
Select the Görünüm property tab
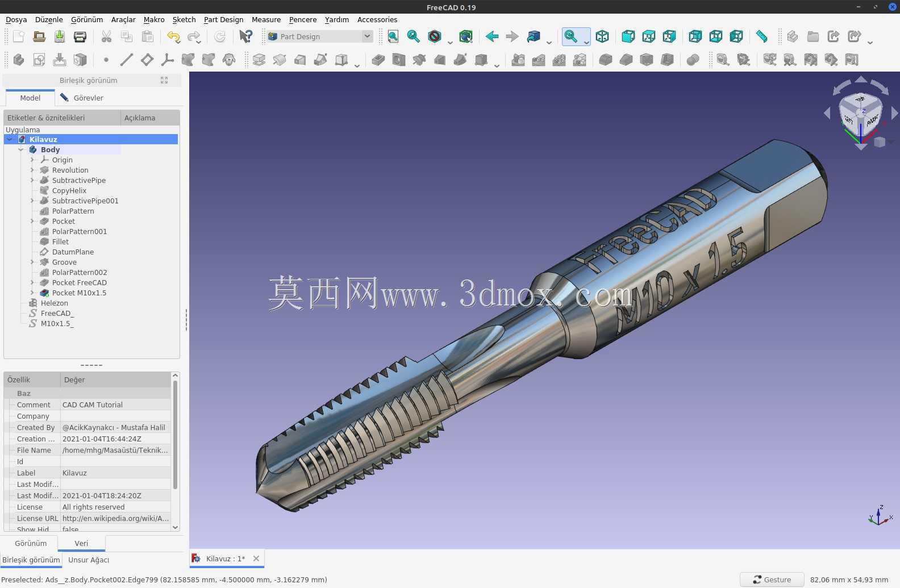tap(31, 544)
